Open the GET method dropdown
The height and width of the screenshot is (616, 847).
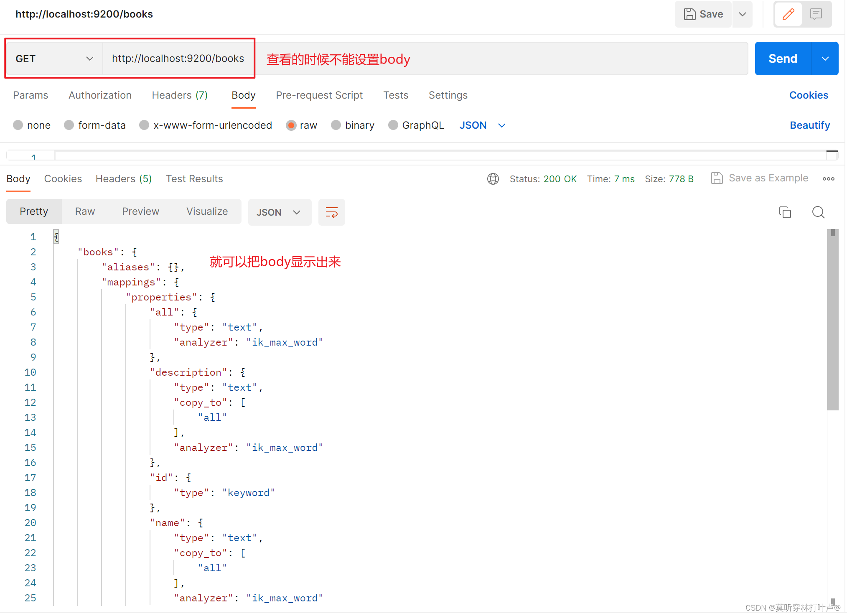[54, 59]
